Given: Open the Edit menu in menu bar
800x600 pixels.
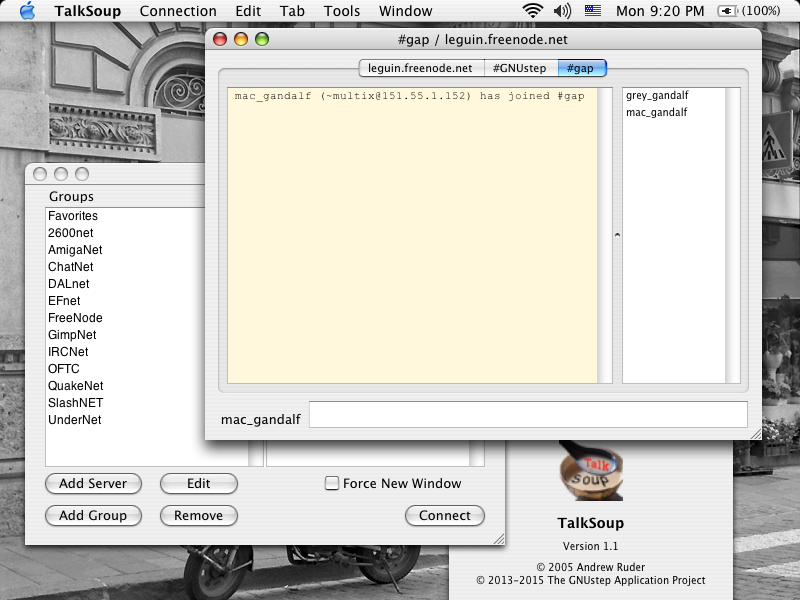Looking at the screenshot, I should coord(248,11).
